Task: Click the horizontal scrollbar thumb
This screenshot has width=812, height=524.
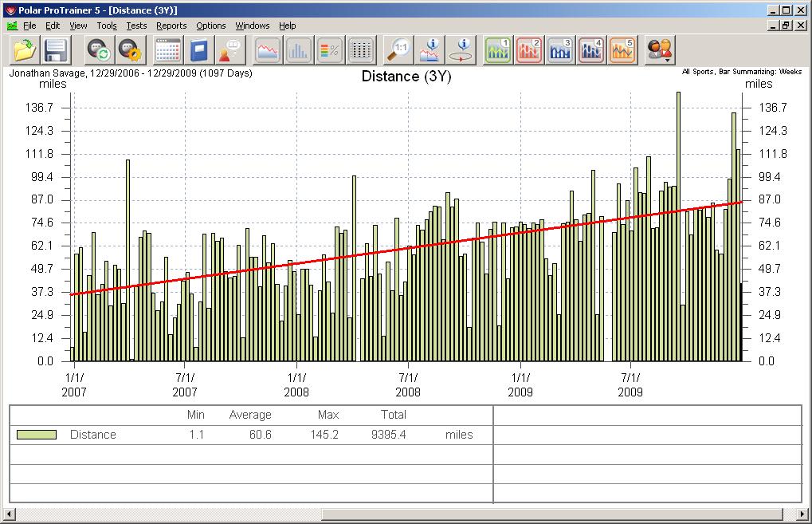Action: (552, 514)
